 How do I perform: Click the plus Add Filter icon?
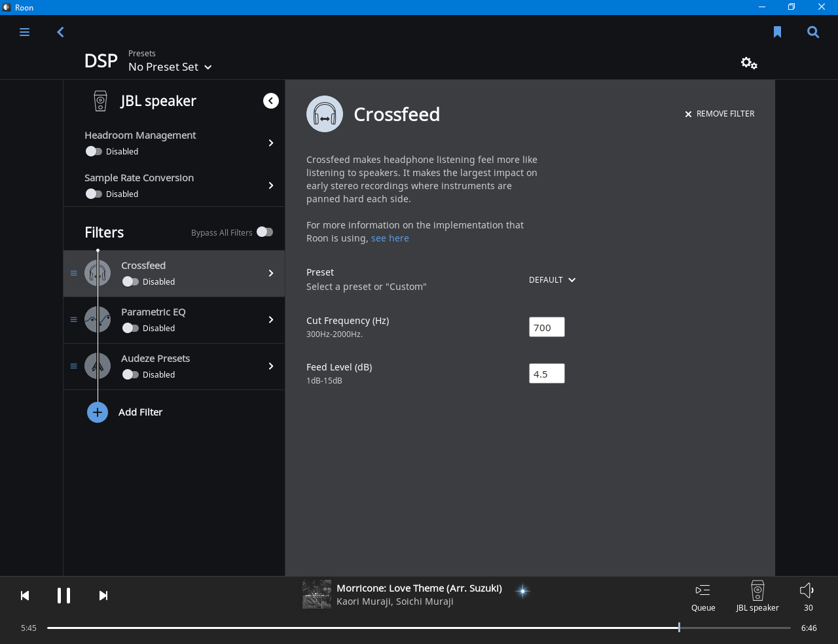tap(98, 412)
